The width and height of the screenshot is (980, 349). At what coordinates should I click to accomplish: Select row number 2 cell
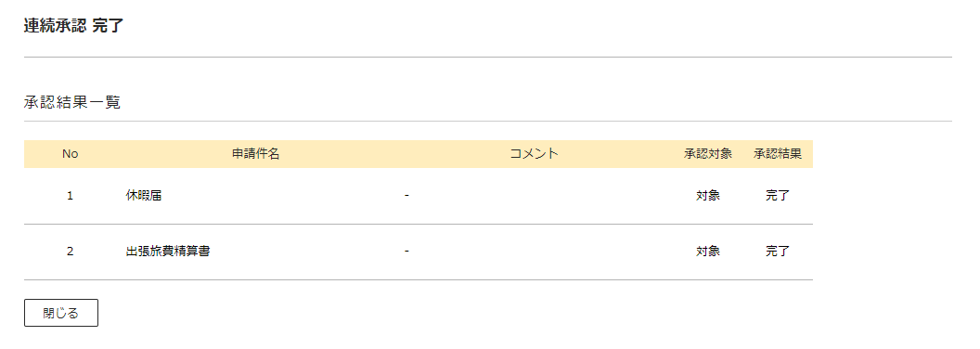click(70, 252)
